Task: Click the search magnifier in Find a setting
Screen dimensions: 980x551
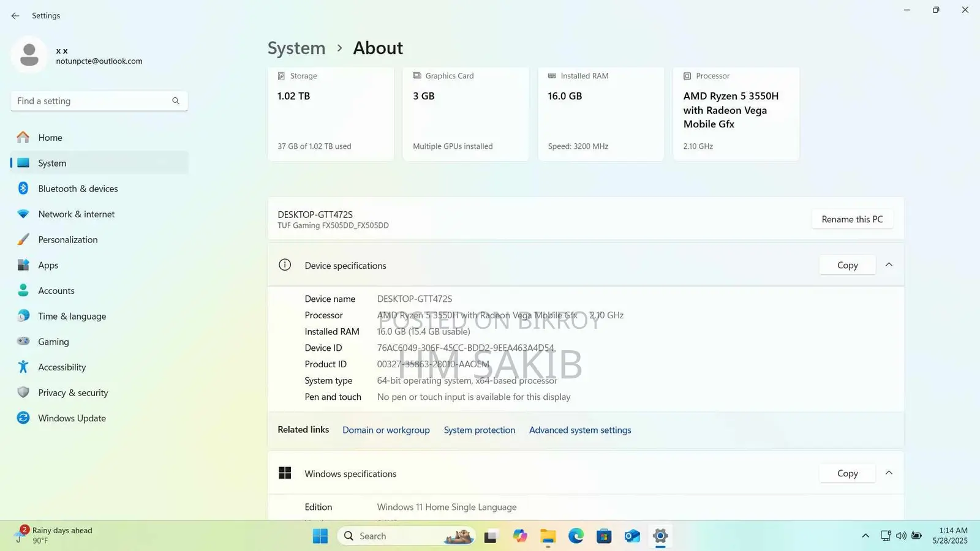Action: click(176, 101)
